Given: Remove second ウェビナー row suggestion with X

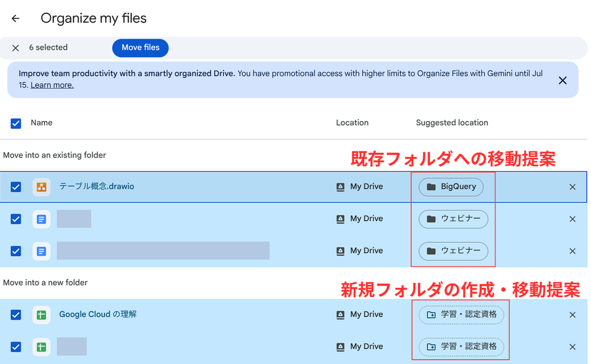Looking at the screenshot, I should [x=572, y=251].
